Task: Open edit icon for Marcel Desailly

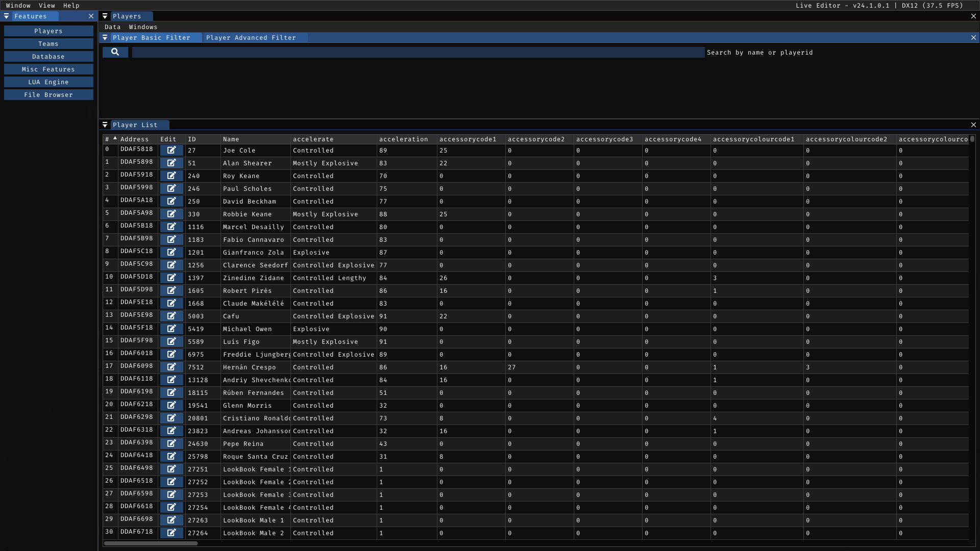Action: coord(171,227)
